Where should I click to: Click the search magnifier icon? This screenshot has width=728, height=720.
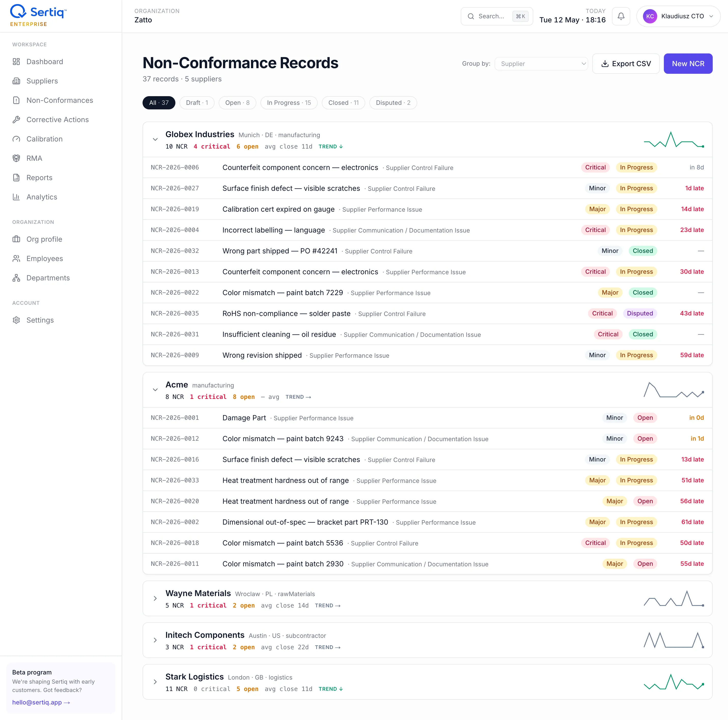[471, 16]
